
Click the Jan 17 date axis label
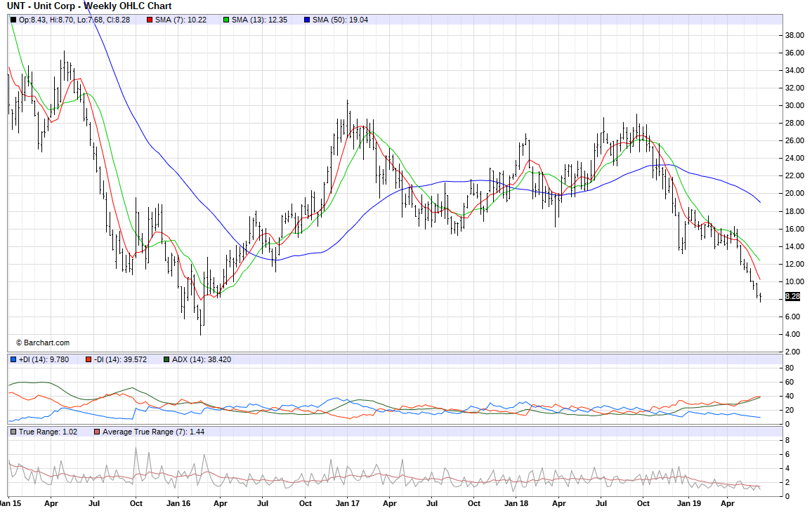(x=348, y=503)
